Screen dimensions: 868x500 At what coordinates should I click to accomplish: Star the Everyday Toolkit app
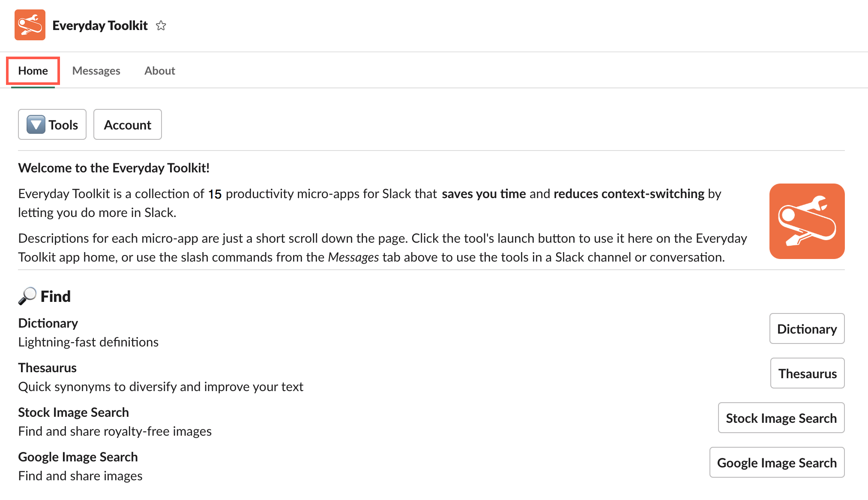pyautogui.click(x=161, y=26)
